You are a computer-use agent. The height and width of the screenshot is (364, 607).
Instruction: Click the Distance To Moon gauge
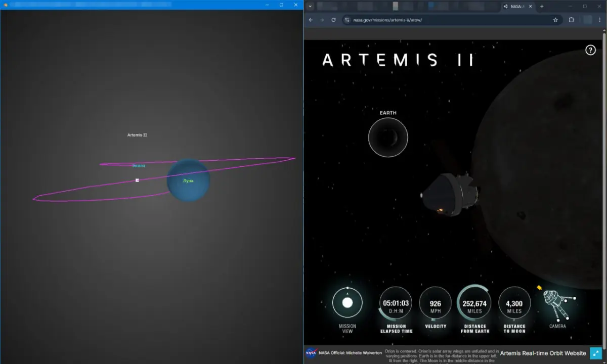click(514, 303)
